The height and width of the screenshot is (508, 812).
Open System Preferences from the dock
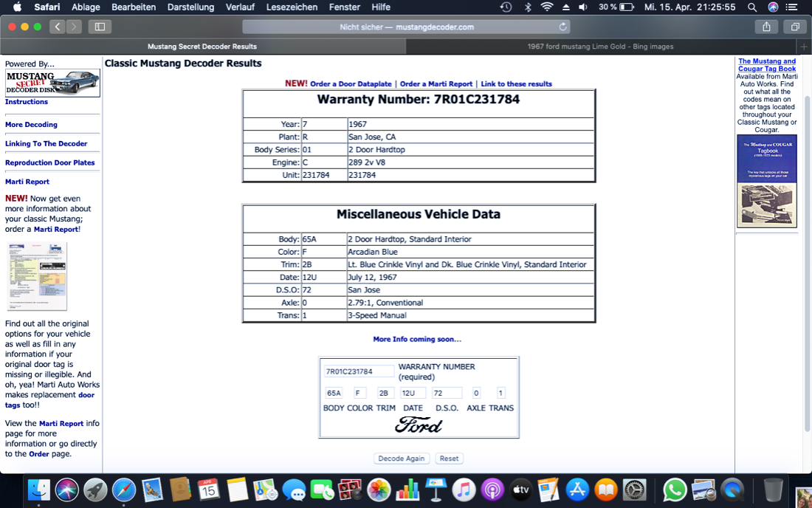coord(634,490)
